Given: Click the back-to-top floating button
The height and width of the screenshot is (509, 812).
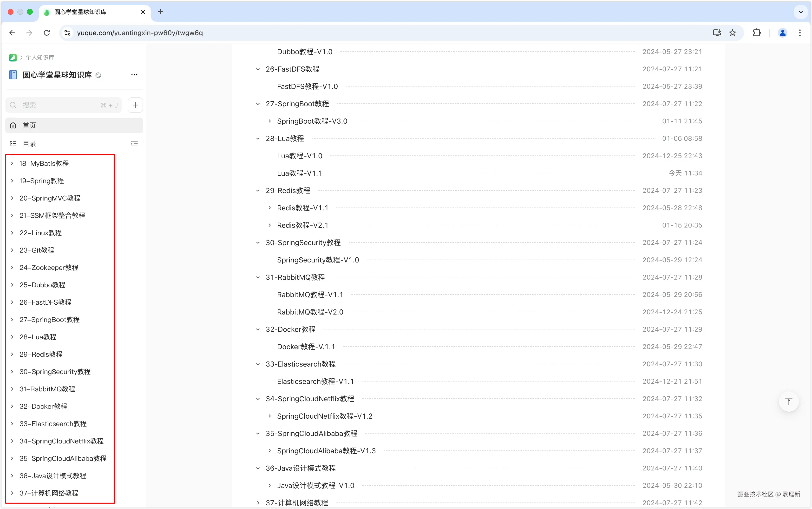Looking at the screenshot, I should pyautogui.click(x=788, y=401).
